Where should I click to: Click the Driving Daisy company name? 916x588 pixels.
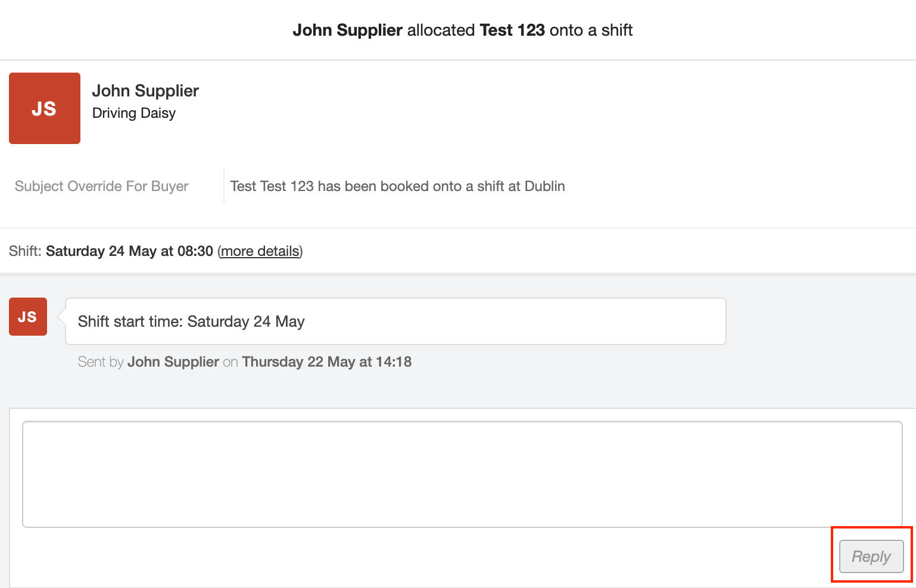point(134,113)
